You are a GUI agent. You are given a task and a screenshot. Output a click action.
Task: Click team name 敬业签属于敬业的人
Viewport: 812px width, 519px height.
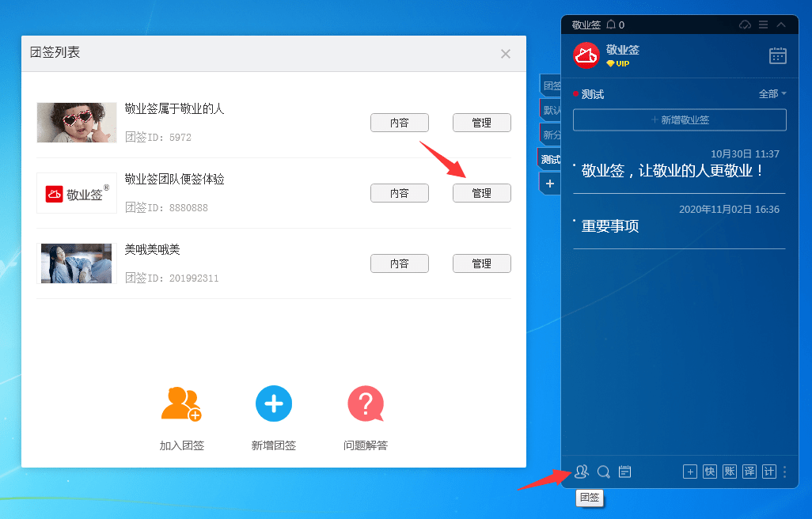point(175,108)
